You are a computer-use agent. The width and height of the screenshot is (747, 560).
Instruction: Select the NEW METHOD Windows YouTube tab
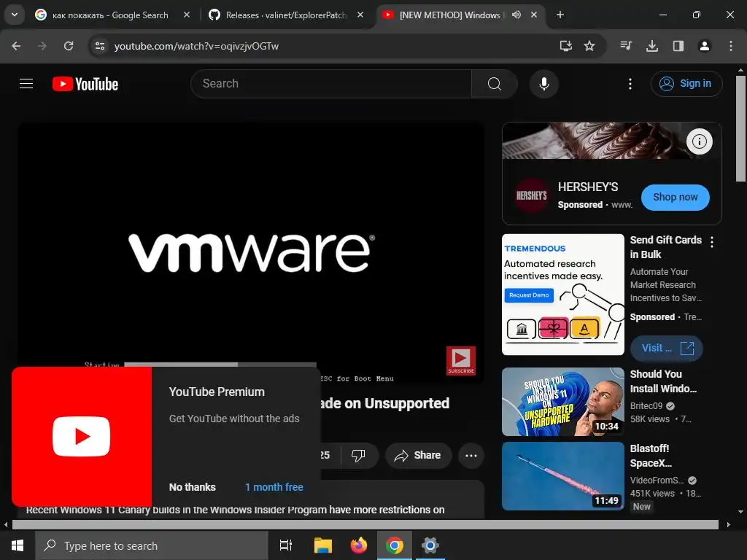point(449,15)
